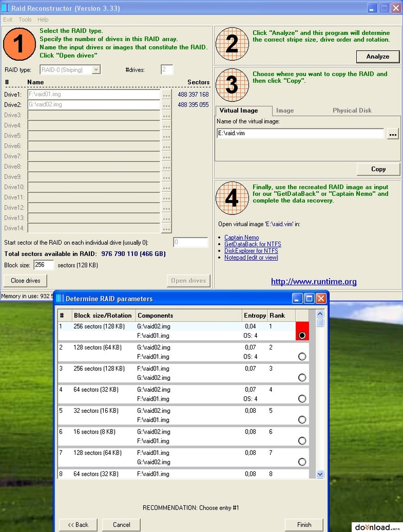Select radio button for entry #5
The image size is (403, 532).
[x=302, y=419]
